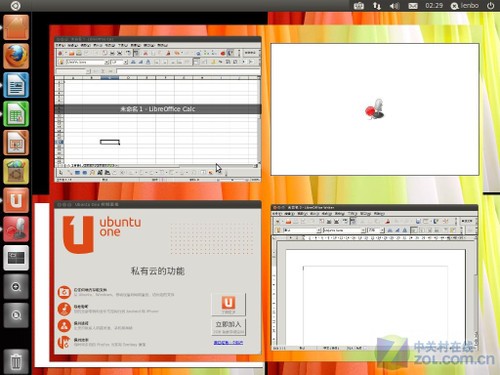Select the blank white window with joystick icon
Screen dimensions: 500x375
pos(375,109)
